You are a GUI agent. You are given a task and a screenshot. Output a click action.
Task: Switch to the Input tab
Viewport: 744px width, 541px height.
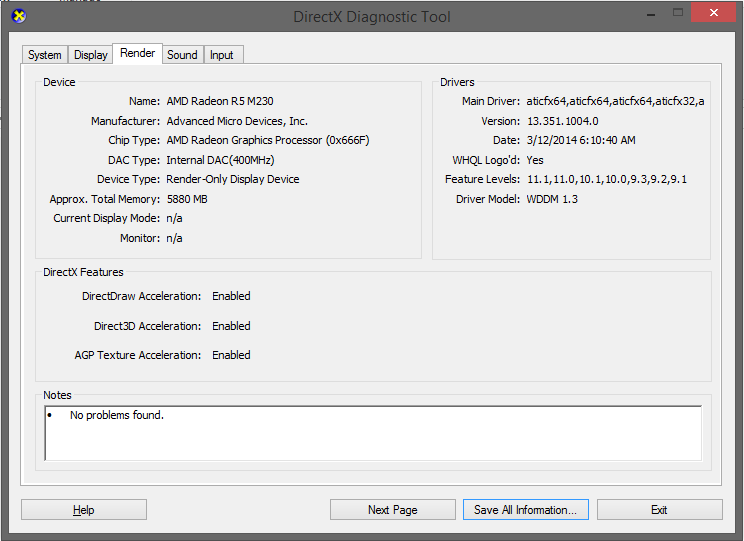222,55
